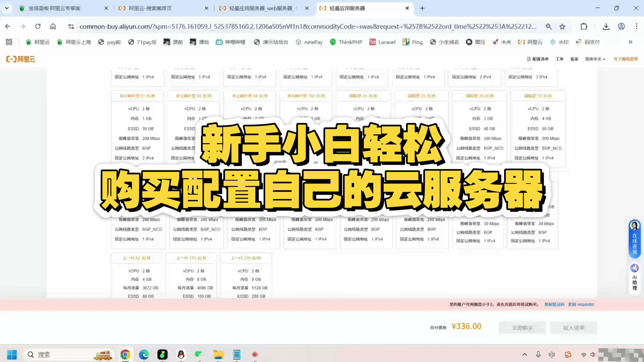
Task: Switch to 宝塔面板·阿里云专享版 tab
Action: click(63, 8)
